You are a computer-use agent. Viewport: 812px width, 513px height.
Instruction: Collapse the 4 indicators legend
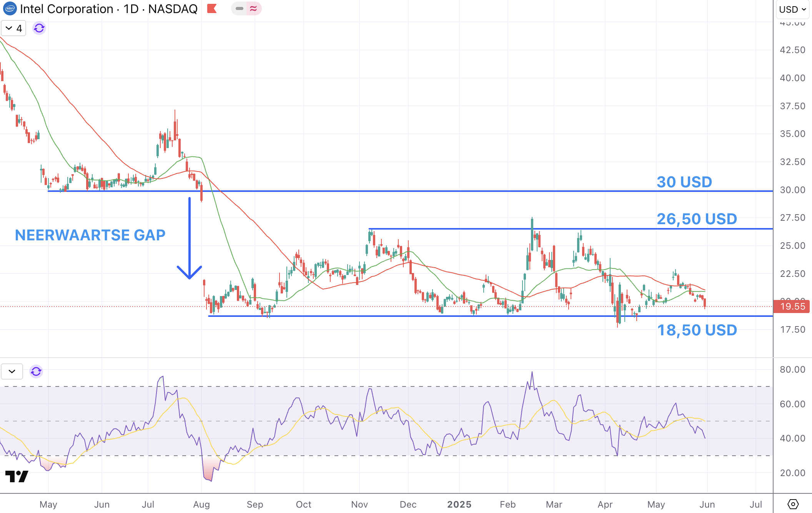coord(14,28)
